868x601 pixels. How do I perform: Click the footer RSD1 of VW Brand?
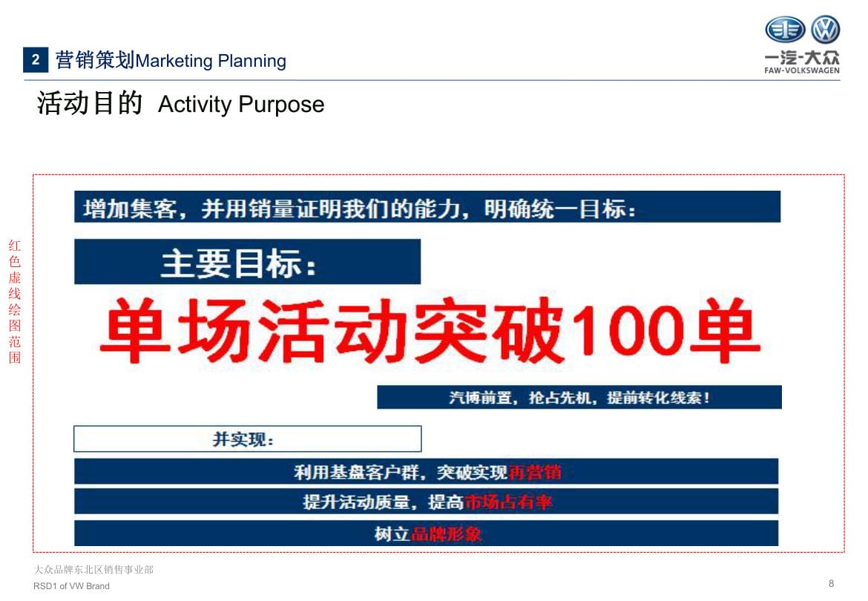point(71,586)
